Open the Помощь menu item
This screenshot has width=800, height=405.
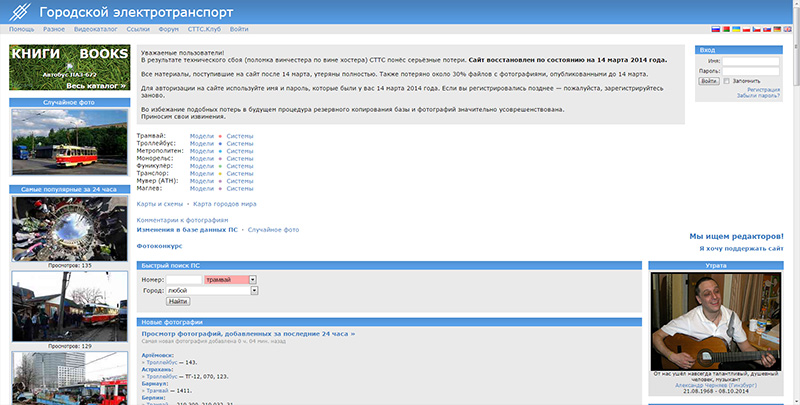click(21, 30)
